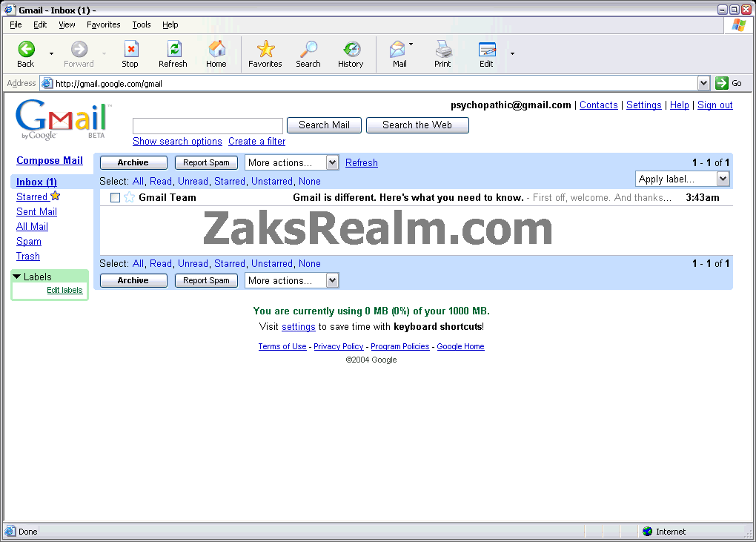
Task: Collapse the Labels section triangle
Action: (x=17, y=277)
